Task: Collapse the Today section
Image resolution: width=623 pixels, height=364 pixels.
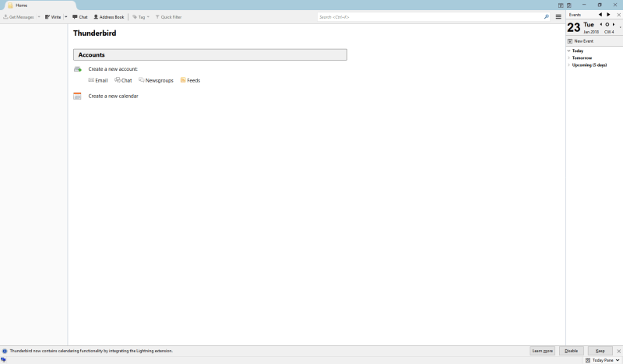Action: tap(569, 51)
